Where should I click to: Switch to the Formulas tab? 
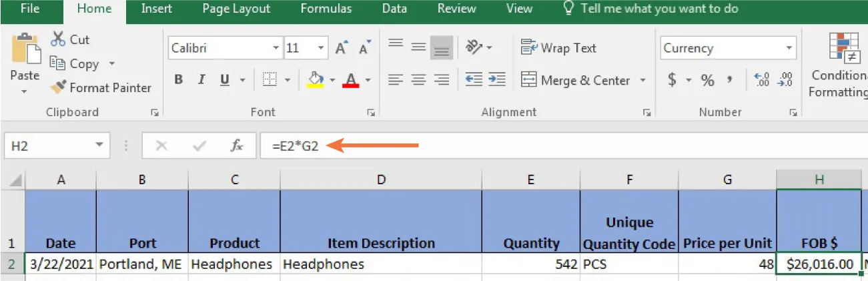point(326,9)
